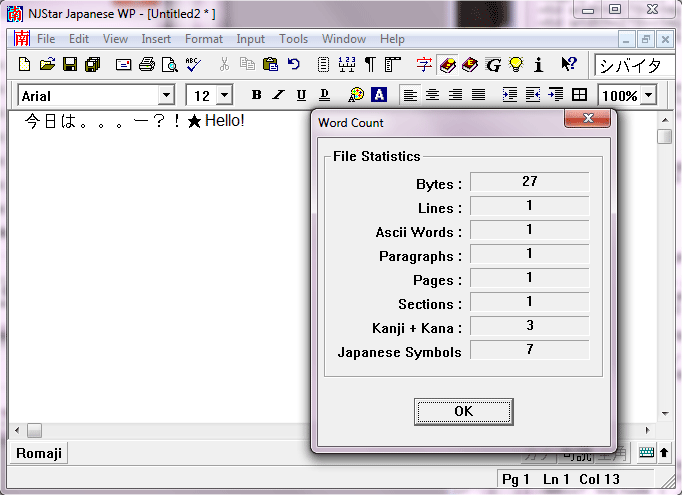
Task: Open the Tools menu
Action: coord(293,39)
